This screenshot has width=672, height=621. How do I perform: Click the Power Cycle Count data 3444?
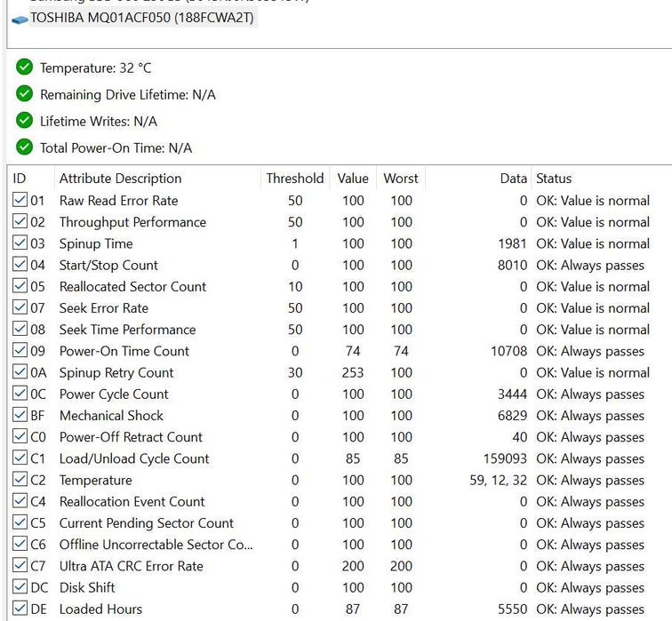click(x=512, y=394)
